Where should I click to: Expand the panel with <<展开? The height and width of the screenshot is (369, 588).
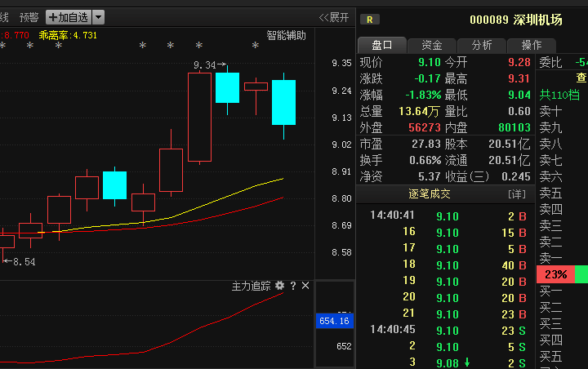pos(334,17)
